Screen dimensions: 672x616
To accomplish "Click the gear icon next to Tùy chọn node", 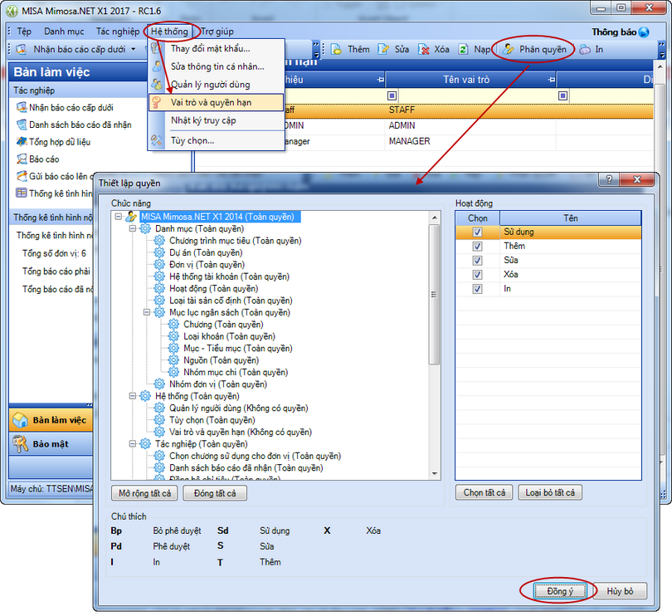I will (x=159, y=419).
